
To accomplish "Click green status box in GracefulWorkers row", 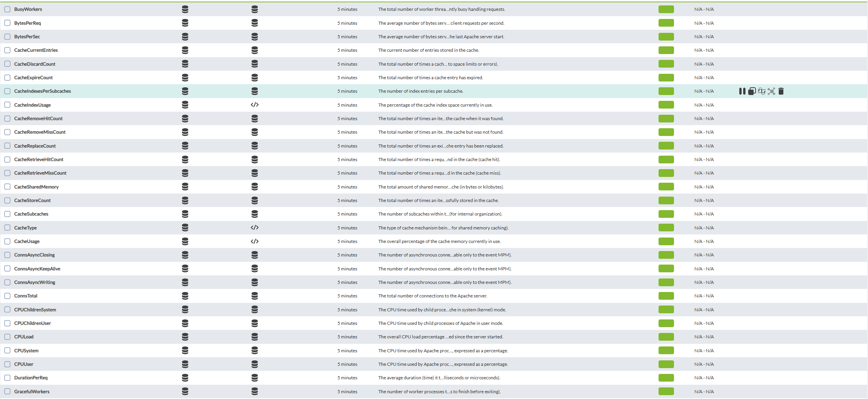I will (666, 391).
